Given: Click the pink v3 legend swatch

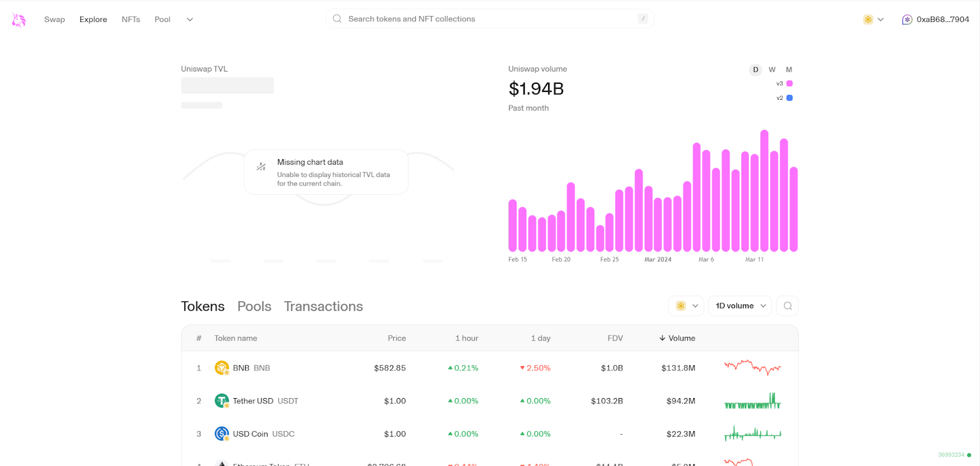Looking at the screenshot, I should point(790,83).
